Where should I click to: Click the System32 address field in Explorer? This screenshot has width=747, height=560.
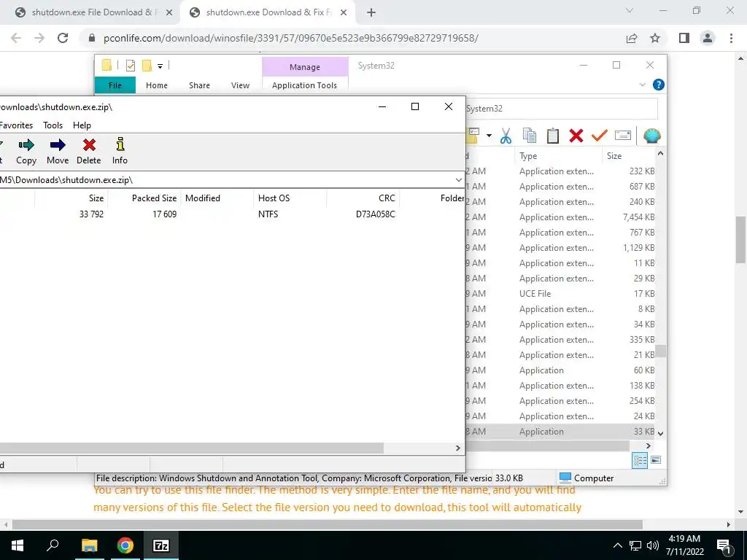[x=561, y=109]
